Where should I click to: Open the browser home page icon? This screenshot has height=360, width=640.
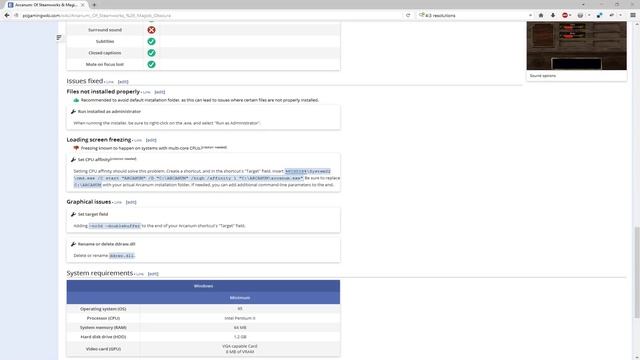click(x=541, y=15)
